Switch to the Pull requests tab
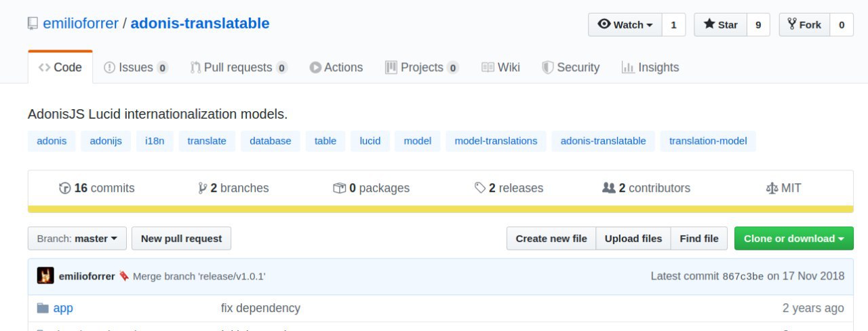The height and width of the screenshot is (331, 868). point(239,67)
